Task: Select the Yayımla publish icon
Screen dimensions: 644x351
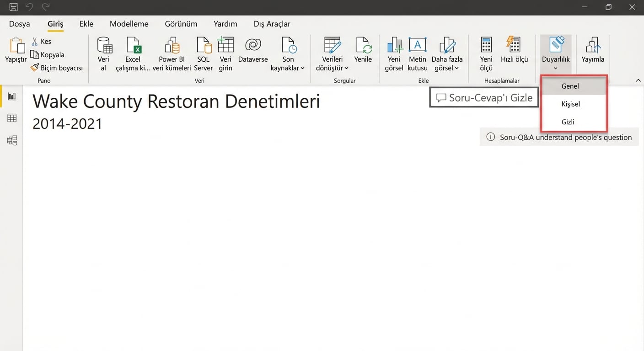Action: pos(593,52)
